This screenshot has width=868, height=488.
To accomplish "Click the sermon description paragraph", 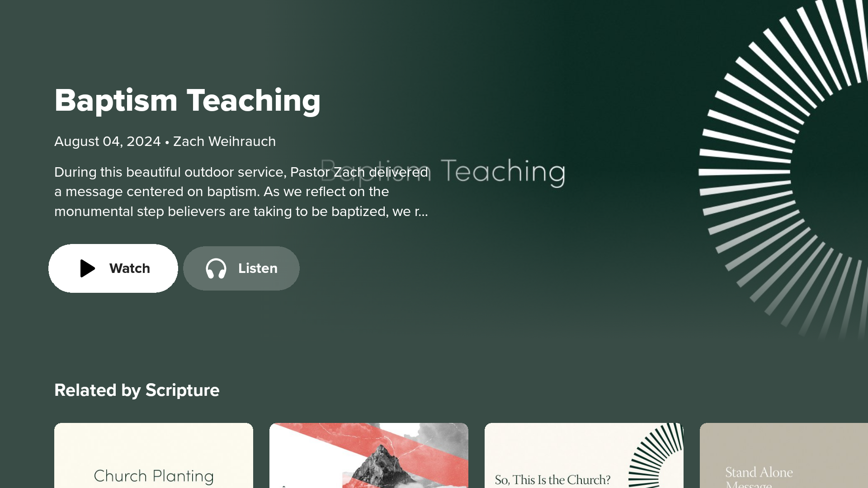I will [241, 192].
